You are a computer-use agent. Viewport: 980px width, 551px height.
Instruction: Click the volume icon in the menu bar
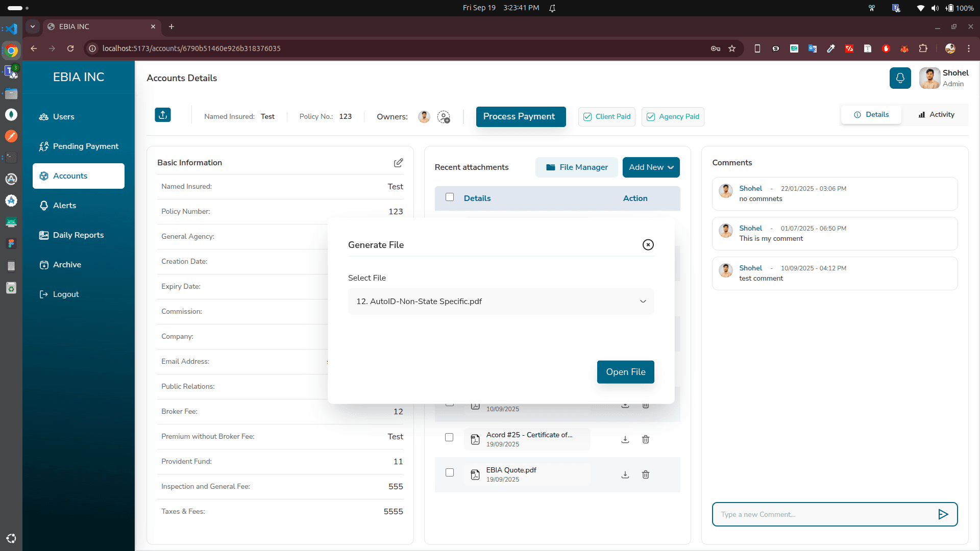tap(935, 8)
